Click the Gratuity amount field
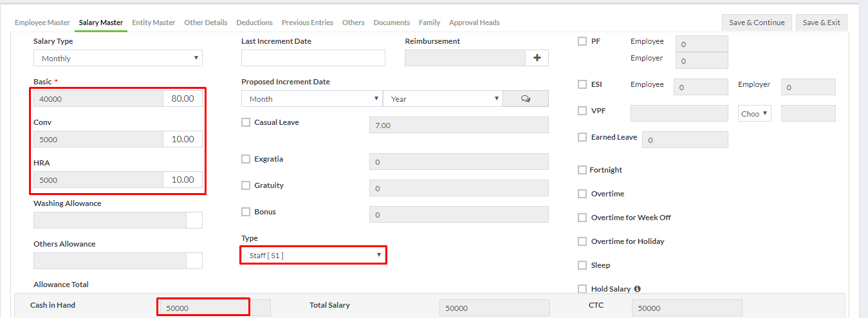Screen dimensions: 868x318 click(x=459, y=188)
